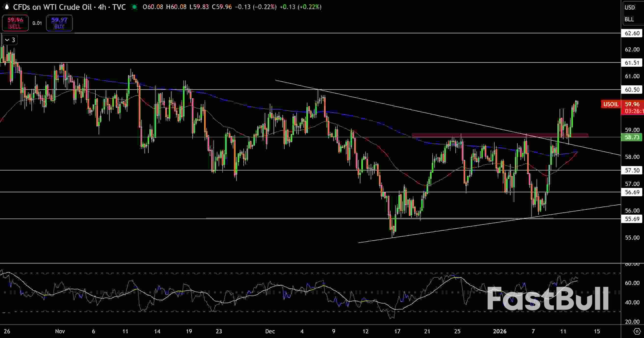
Task: Click the green market status dot
Action: tap(135, 7)
